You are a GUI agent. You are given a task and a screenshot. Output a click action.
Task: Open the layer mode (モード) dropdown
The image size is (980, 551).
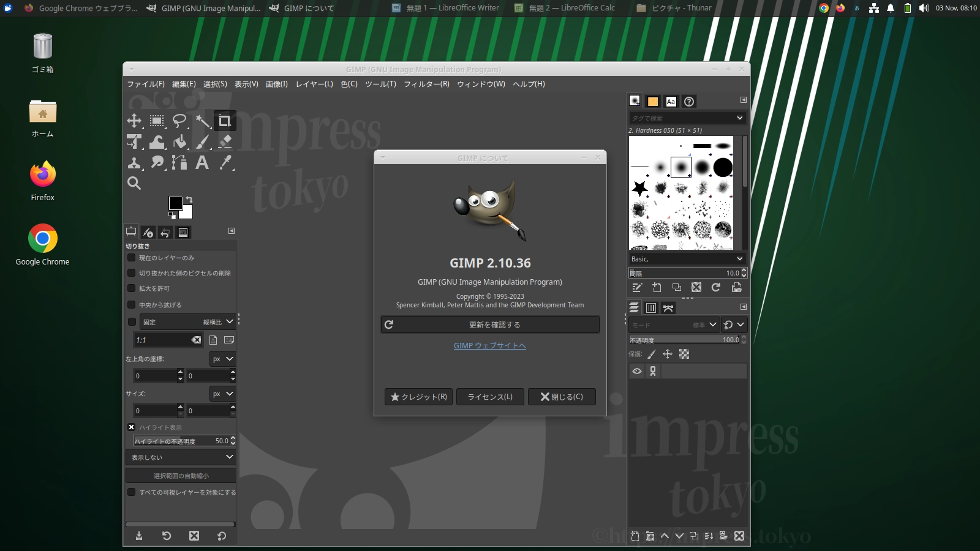point(674,325)
